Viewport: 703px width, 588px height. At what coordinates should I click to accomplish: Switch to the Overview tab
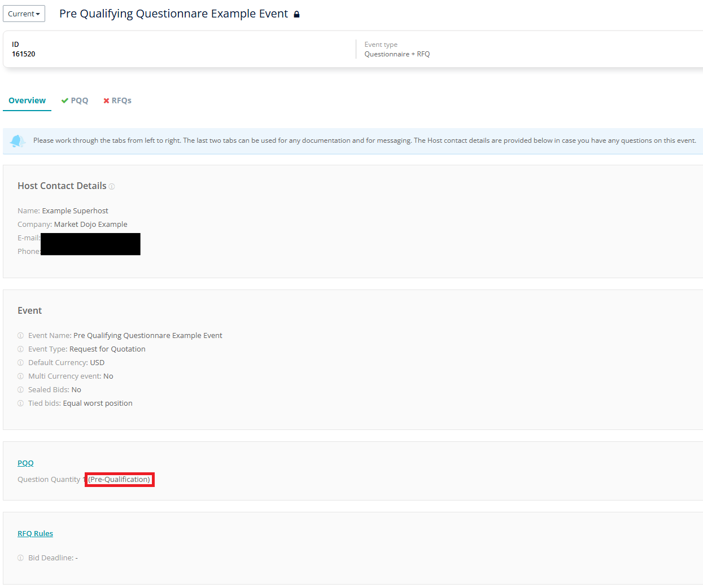pos(27,100)
